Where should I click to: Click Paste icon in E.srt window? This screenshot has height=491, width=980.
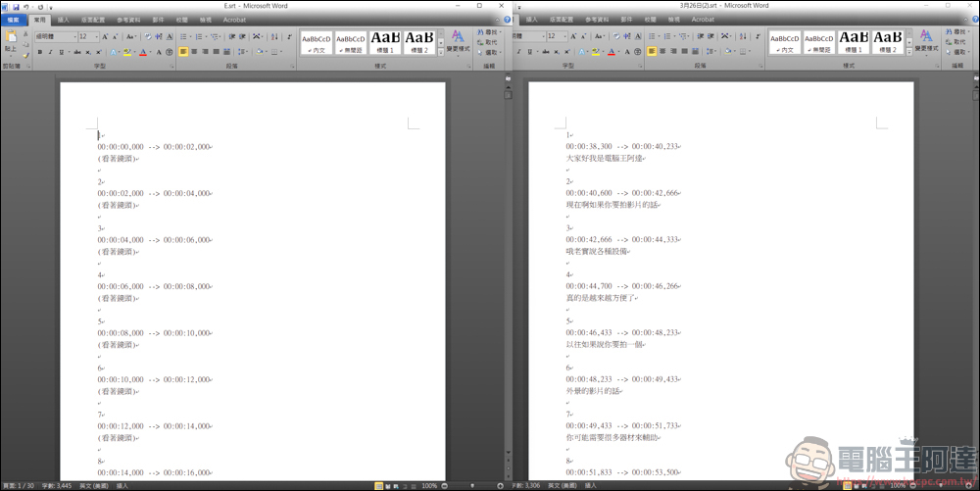(x=11, y=35)
